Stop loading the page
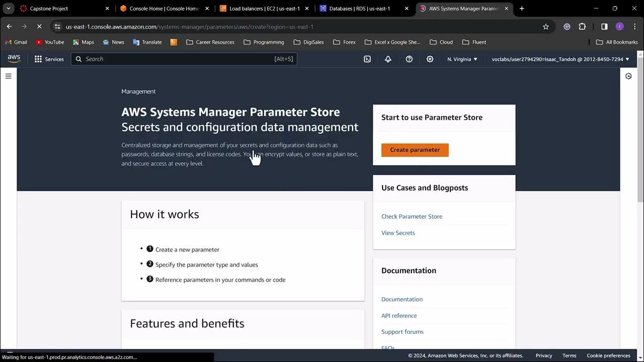Image resolution: width=644 pixels, height=362 pixels. coord(39,26)
